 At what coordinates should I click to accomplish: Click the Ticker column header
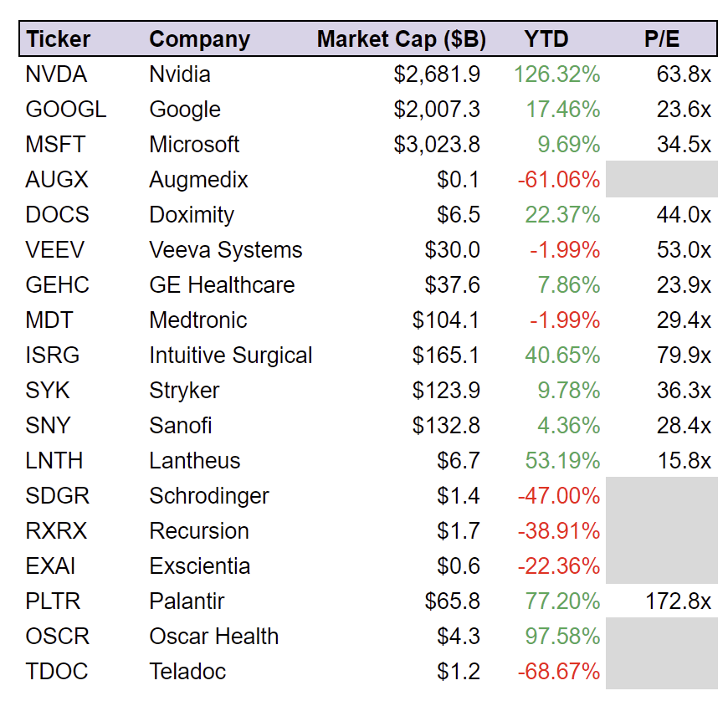coord(58,39)
